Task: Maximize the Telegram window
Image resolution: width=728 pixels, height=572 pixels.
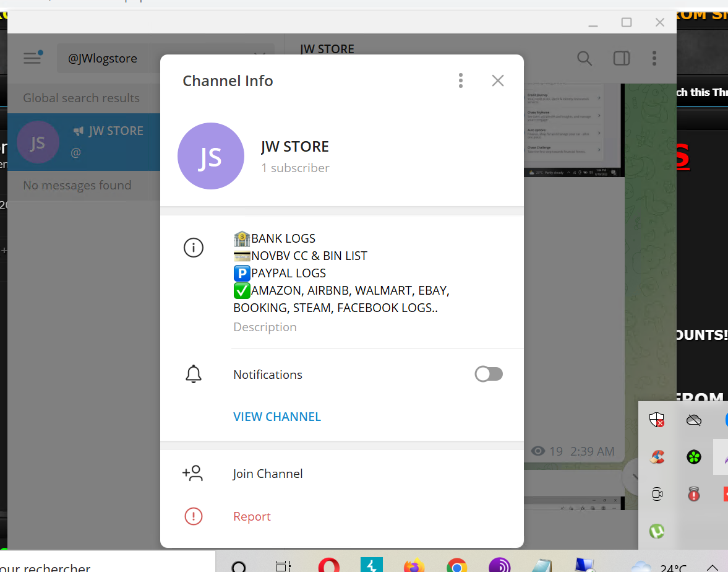Action: click(627, 22)
